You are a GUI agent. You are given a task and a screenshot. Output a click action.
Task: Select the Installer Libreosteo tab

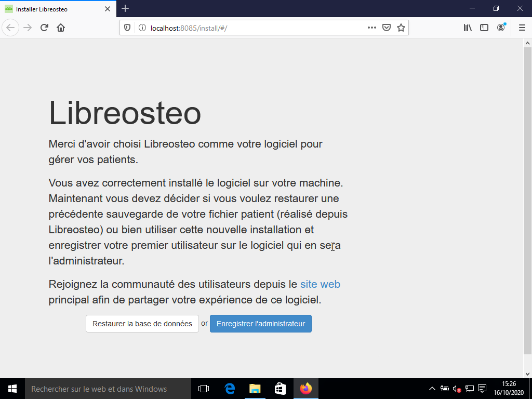pyautogui.click(x=58, y=9)
